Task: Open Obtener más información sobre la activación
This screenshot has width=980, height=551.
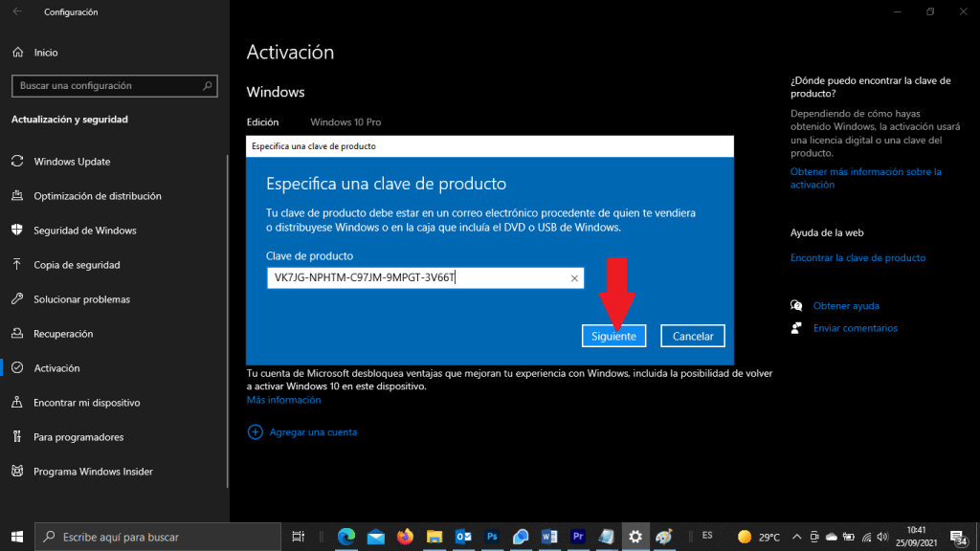Action: [865, 178]
